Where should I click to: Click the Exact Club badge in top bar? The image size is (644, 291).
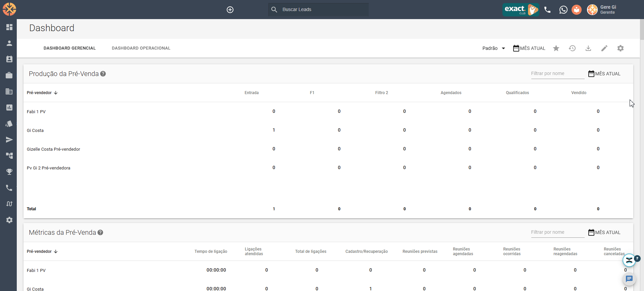[521, 10]
